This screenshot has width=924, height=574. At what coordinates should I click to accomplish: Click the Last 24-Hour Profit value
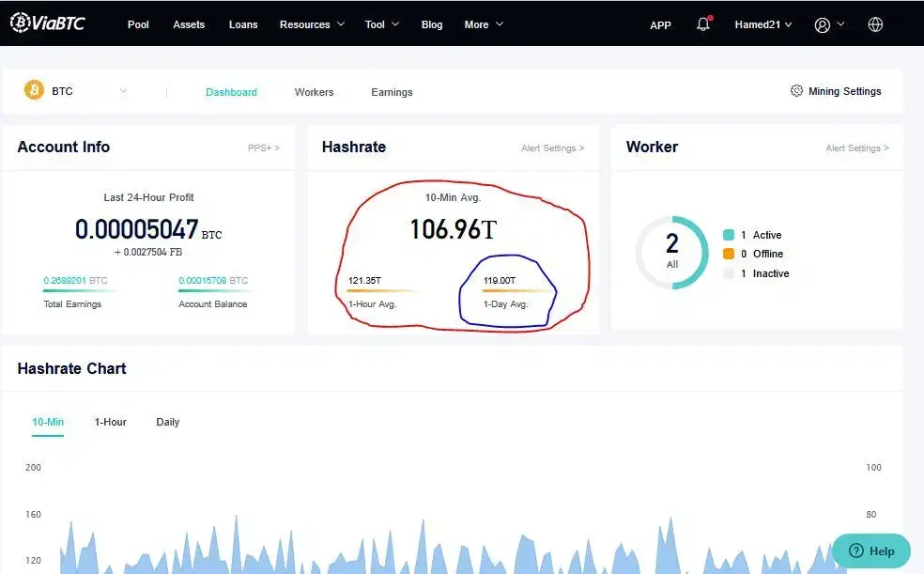click(137, 229)
